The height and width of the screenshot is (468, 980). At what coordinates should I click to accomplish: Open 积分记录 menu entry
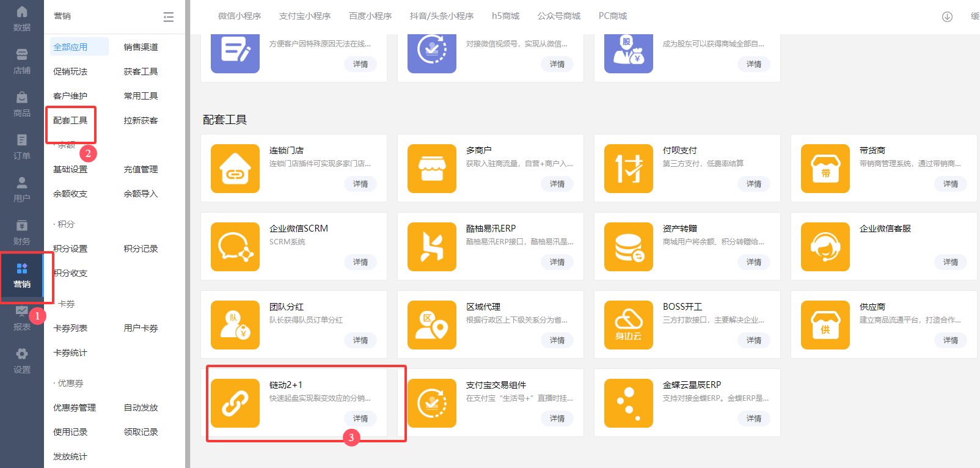point(141,249)
